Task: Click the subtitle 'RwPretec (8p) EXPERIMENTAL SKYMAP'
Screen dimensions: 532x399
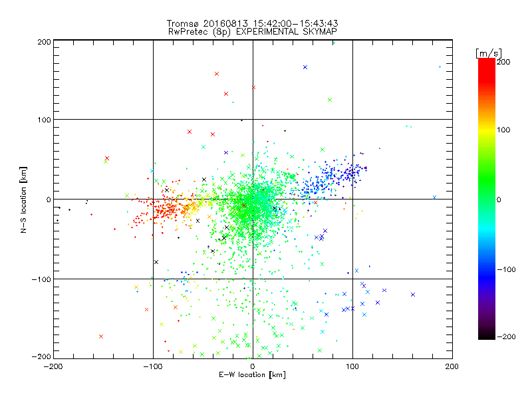Action: point(253,32)
